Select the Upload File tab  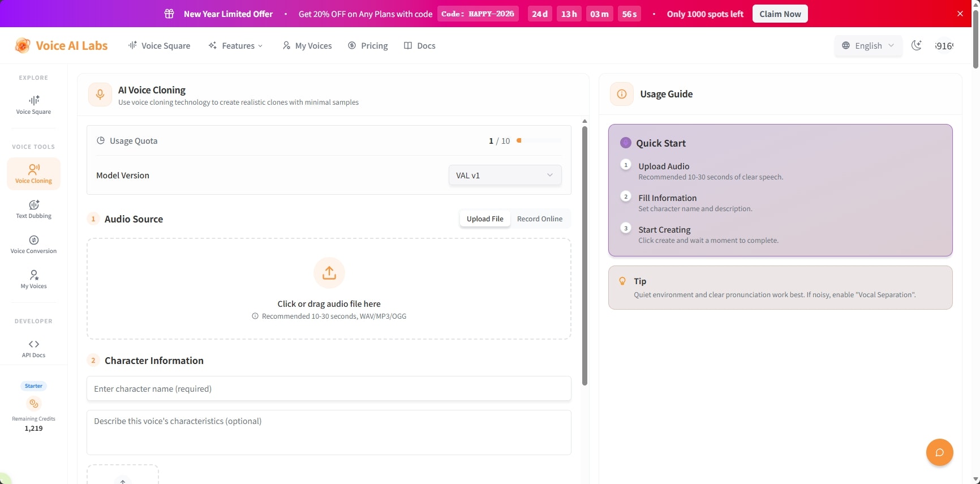[x=485, y=219]
